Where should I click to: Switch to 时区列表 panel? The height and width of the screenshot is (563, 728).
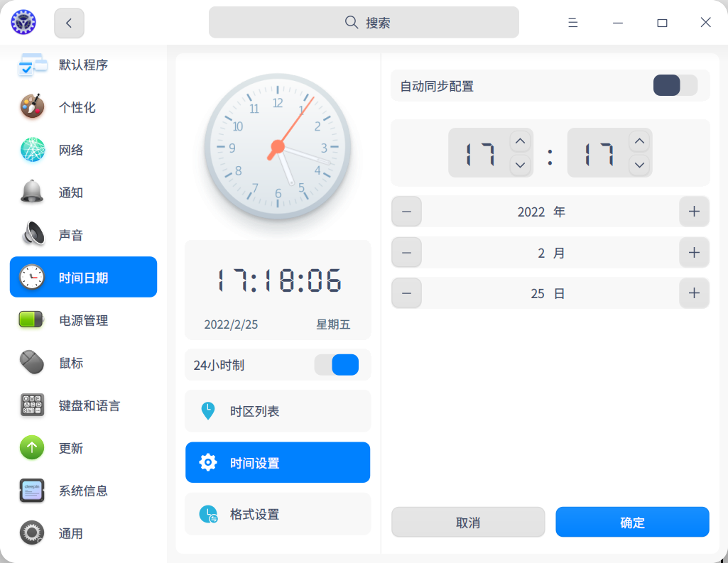[277, 410]
